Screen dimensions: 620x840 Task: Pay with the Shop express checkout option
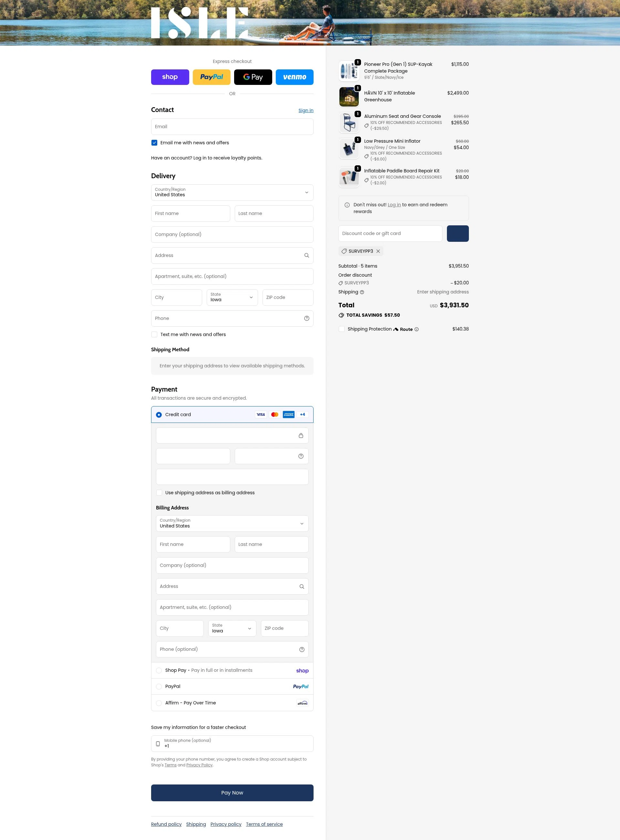coord(170,77)
